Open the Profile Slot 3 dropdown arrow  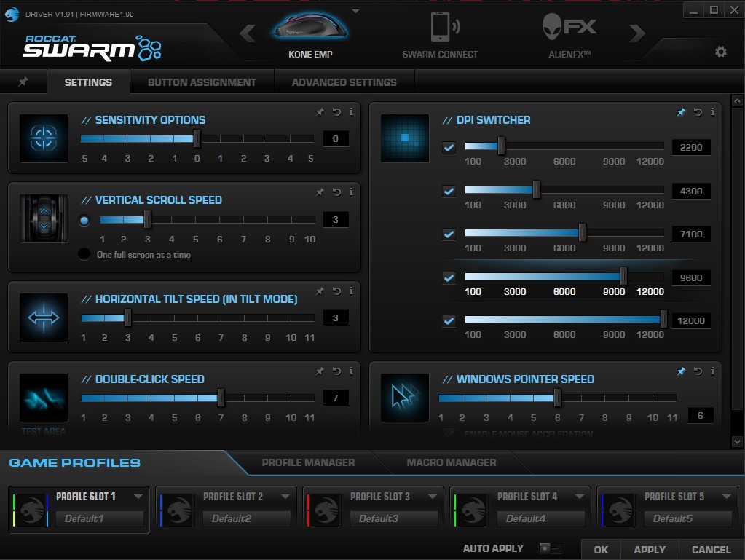pyautogui.click(x=433, y=497)
